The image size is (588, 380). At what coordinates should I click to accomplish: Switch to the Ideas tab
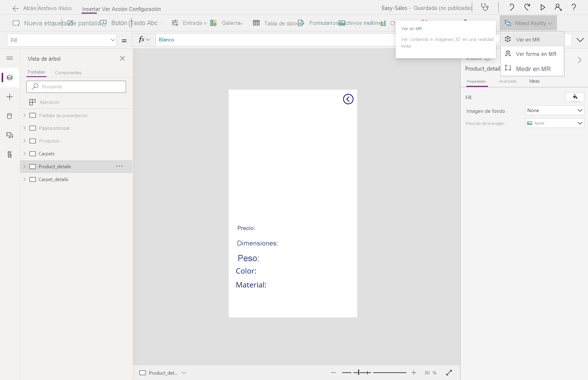click(x=534, y=81)
